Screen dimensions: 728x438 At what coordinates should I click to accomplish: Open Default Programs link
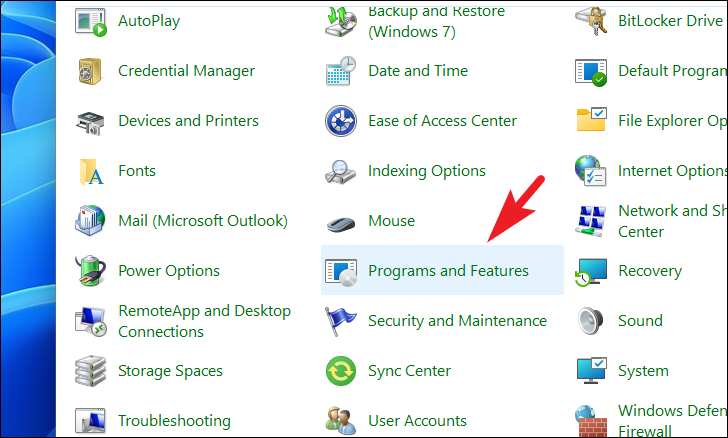pos(673,71)
